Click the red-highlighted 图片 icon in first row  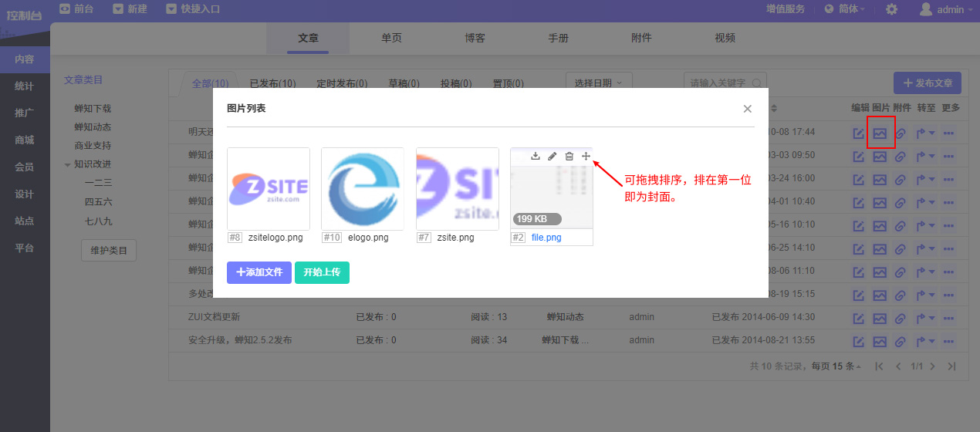[880, 133]
